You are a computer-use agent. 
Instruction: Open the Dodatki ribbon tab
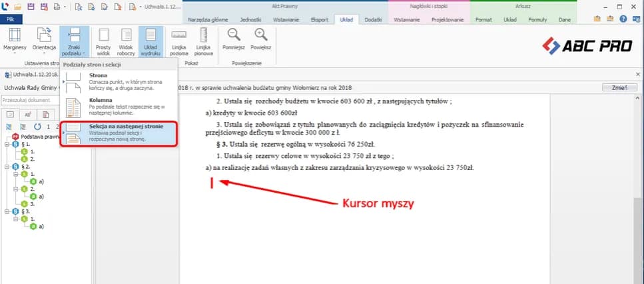[374, 20]
